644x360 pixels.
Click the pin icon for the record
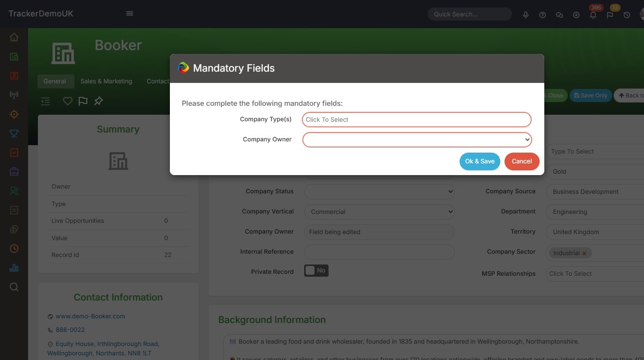98,101
